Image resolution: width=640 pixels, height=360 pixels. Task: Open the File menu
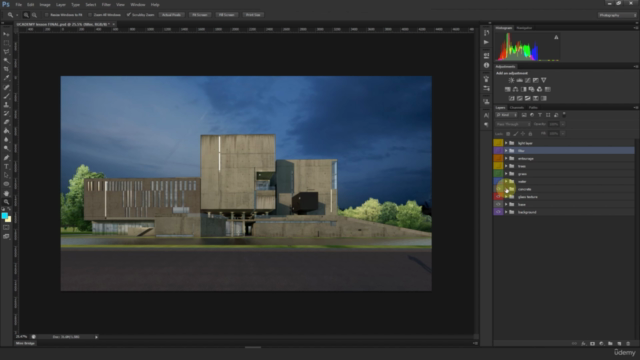pyautogui.click(x=18, y=5)
